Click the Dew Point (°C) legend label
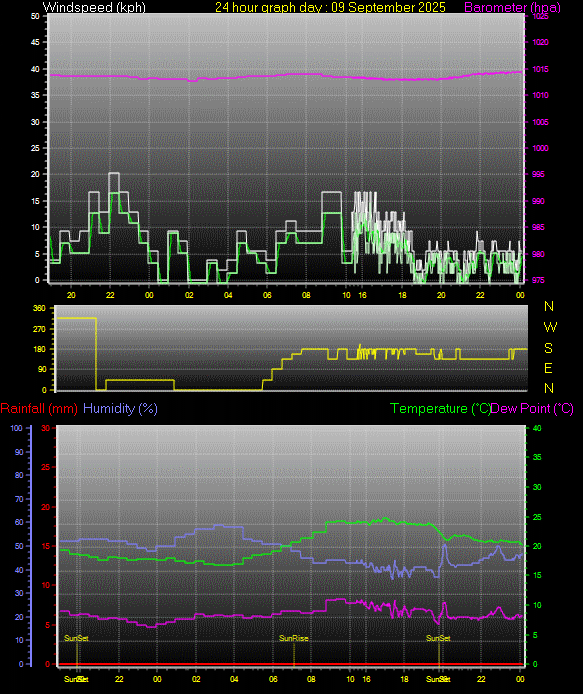 pyautogui.click(x=532, y=408)
